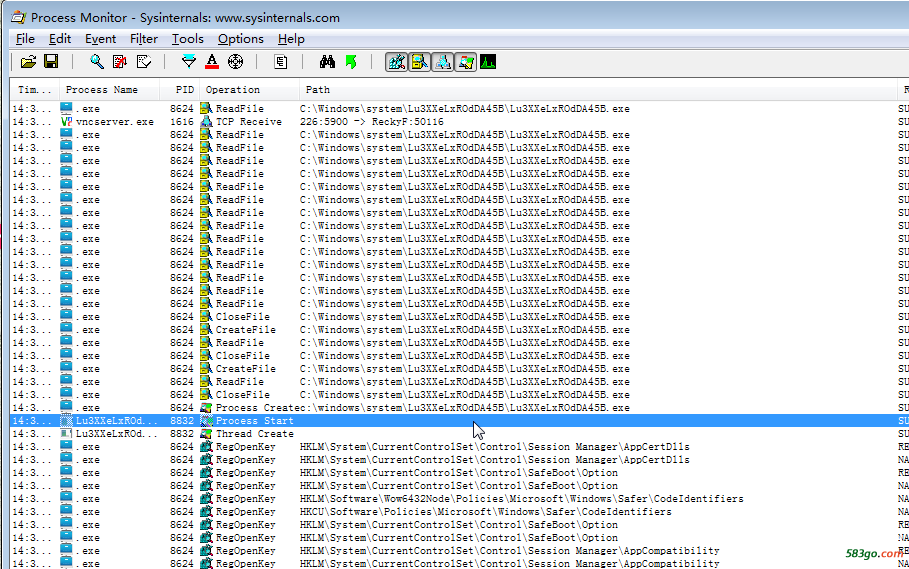Screen dimensions: 909x569
Task: Click the Lu3XXeLxROd... name in Thread Create row
Action: pos(117,434)
